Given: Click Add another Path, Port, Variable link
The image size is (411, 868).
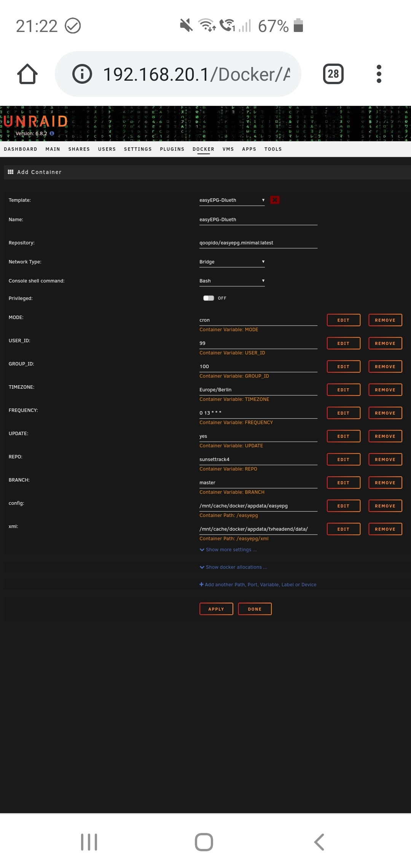Looking at the screenshot, I should pos(258,585).
